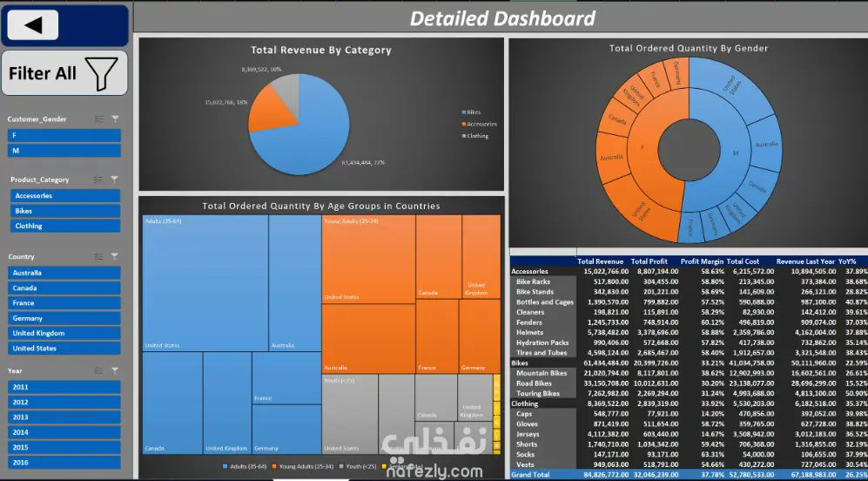Viewport: 868px width, 481px height.
Task: Clear filter on Year slicer
Action: click(x=115, y=370)
